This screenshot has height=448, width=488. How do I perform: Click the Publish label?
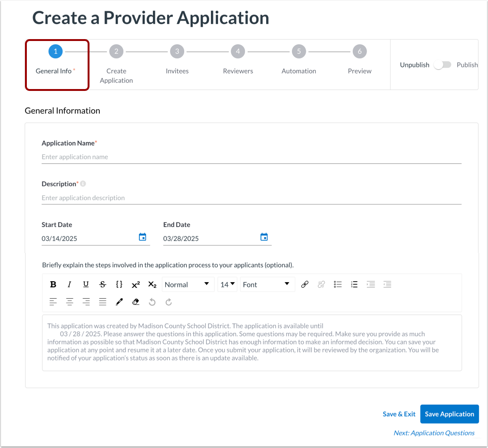click(x=467, y=65)
